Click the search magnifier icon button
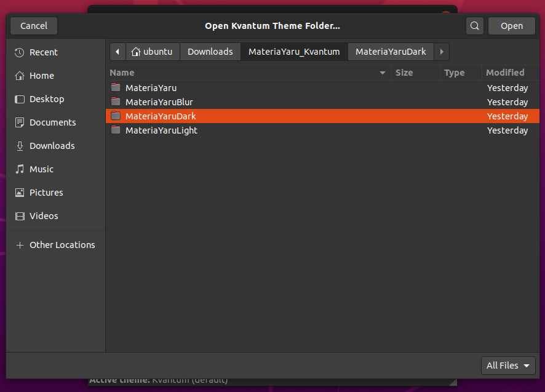545x392 pixels. pyautogui.click(x=474, y=26)
